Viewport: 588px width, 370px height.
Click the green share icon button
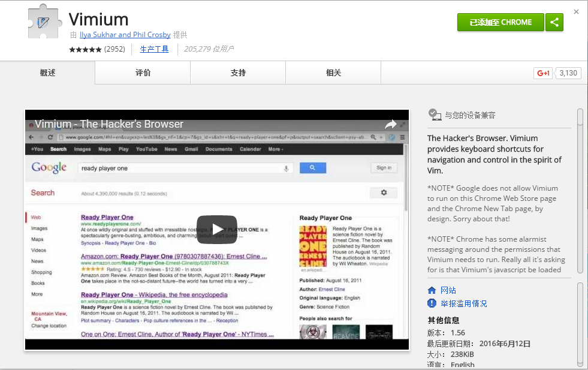(554, 23)
